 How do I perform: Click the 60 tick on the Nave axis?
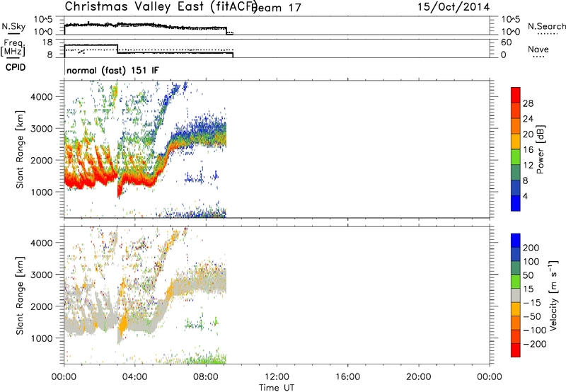(x=507, y=42)
